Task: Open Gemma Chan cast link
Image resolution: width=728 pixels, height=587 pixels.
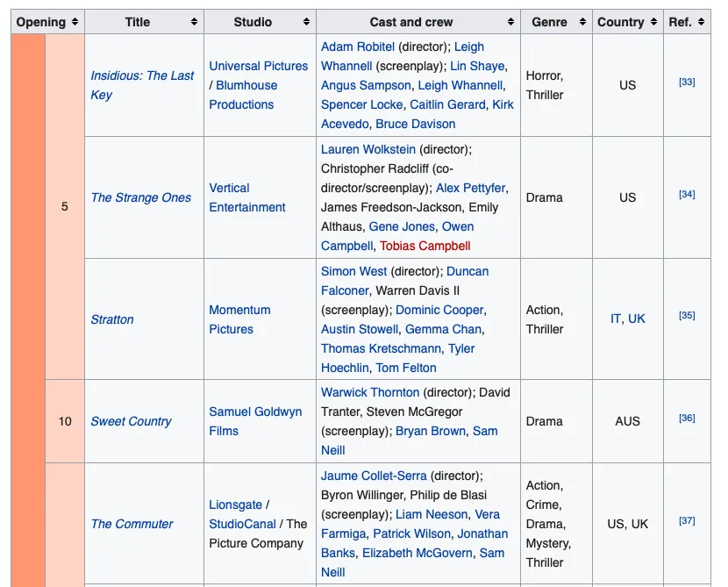Action: [x=443, y=329]
